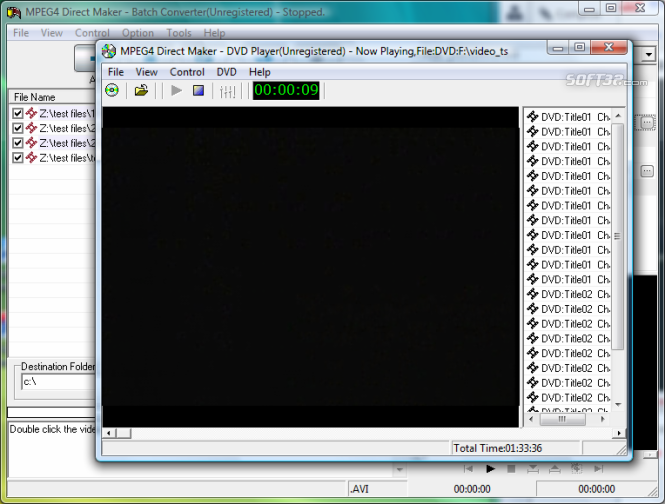This screenshot has width=665, height=504.
Task: Click the down arrow of the hint text box
Action: coord(399,470)
